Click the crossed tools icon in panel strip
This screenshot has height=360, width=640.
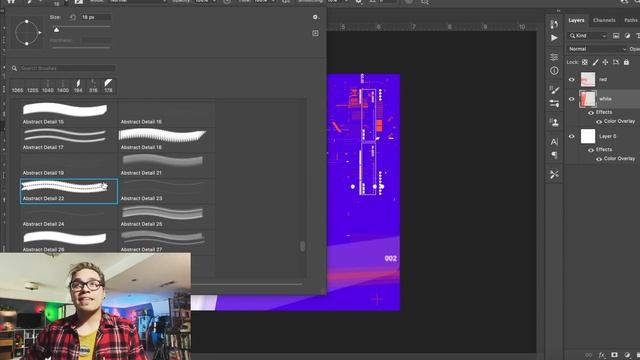pos(554,174)
